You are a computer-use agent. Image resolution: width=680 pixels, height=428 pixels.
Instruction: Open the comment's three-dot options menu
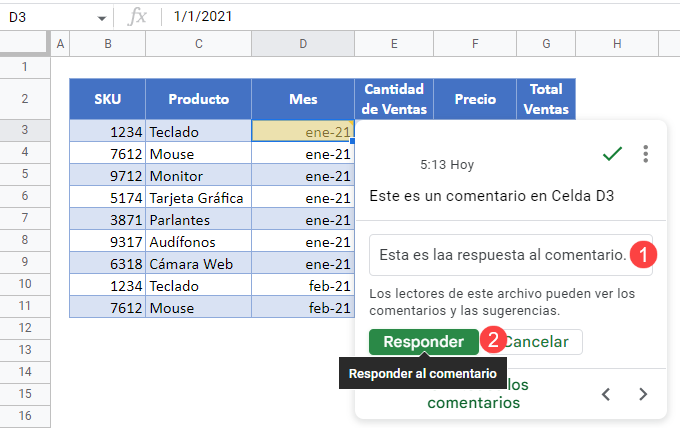coord(646,154)
